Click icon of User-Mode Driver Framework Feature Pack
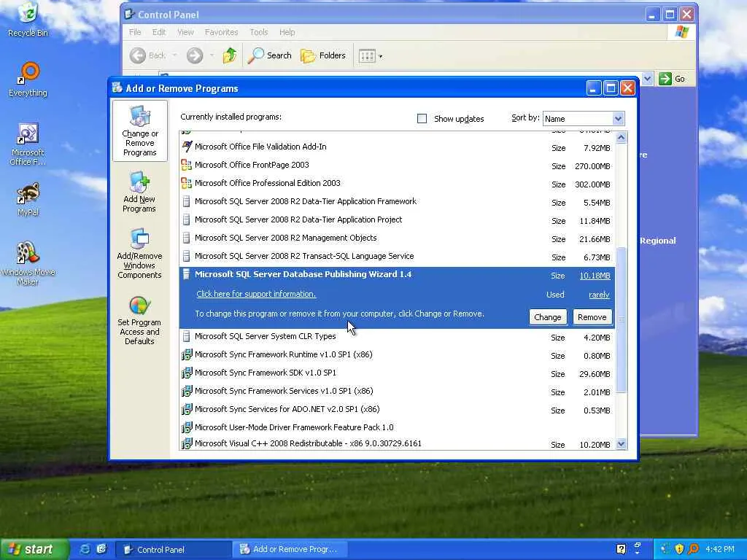The height and width of the screenshot is (560, 747). tap(187, 427)
